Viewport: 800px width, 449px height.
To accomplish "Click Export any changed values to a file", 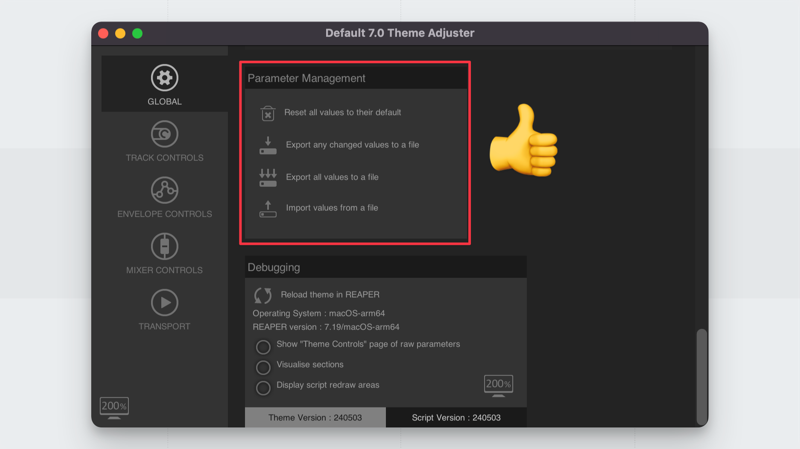I will pos(352,145).
